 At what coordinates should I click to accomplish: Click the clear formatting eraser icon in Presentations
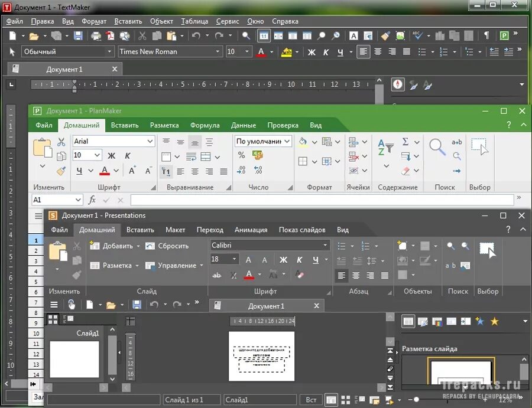pos(299,274)
